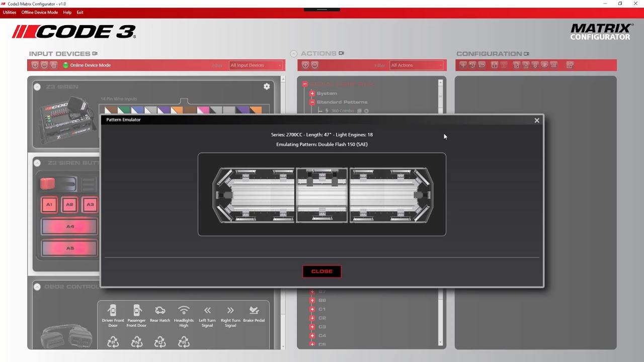Screen dimensions: 644x362
Task: Select the Passenger Front Door input
Action: 136,316
